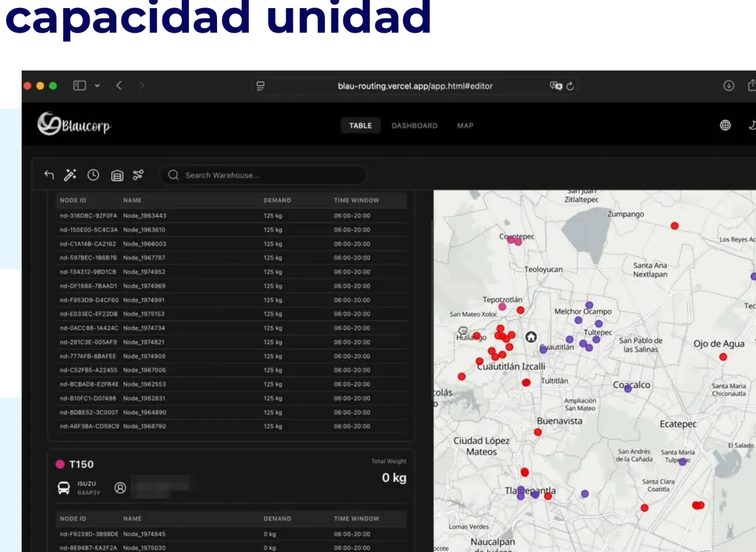Click the magic wand optimize icon
Viewport: 756px width, 552px height.
(70, 175)
